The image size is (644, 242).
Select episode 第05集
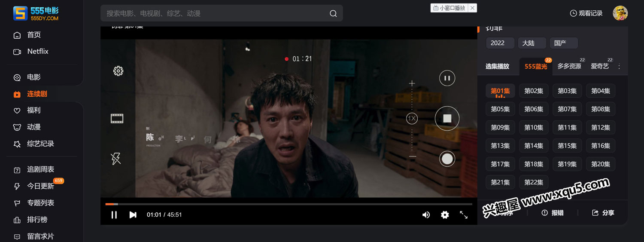(x=500, y=109)
